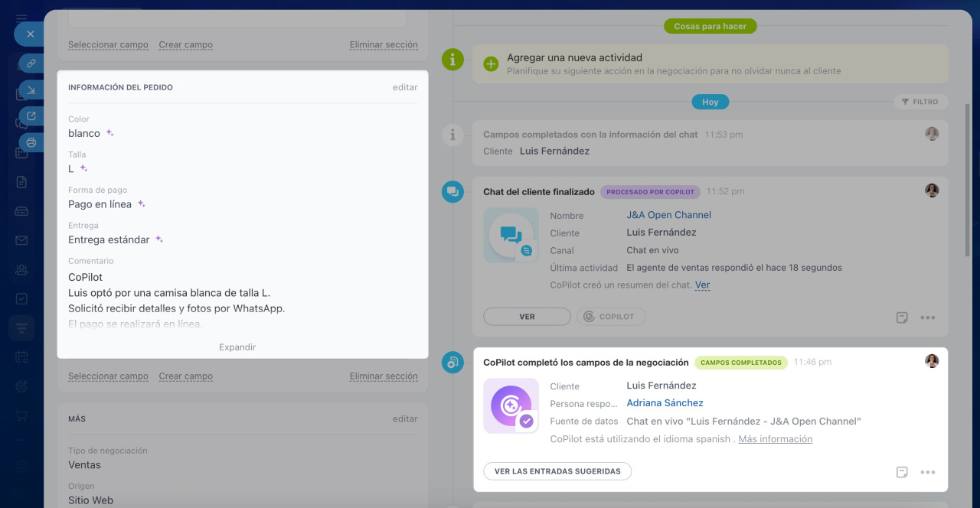The width and height of the screenshot is (980, 508).
Task: Click the note icon in CoPilot completed card
Action: (x=902, y=472)
